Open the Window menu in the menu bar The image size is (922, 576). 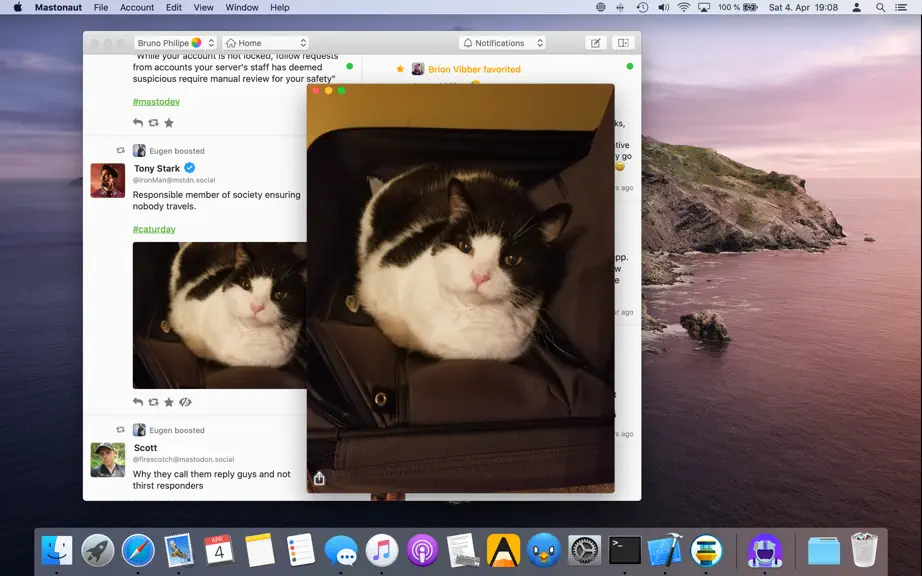coord(242,8)
